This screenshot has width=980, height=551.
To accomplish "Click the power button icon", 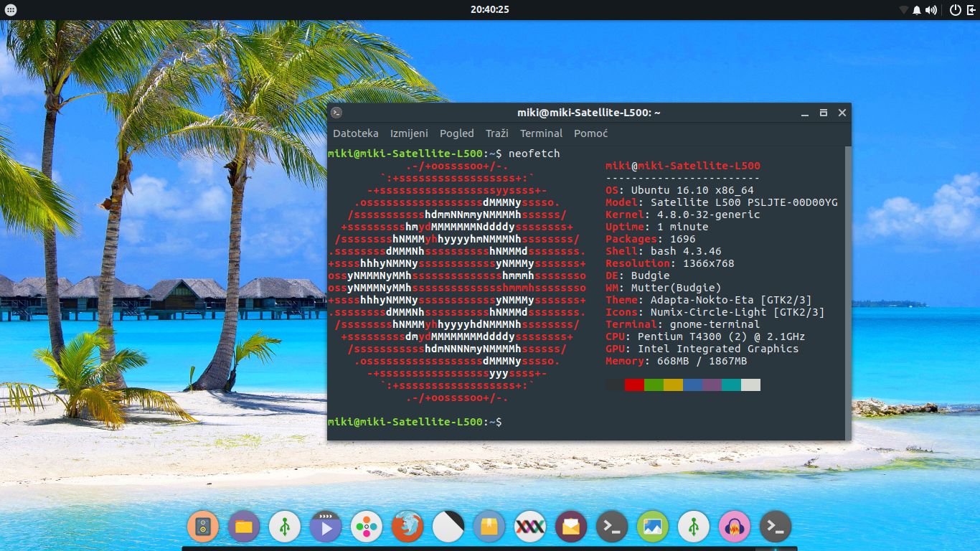I will coord(955,10).
